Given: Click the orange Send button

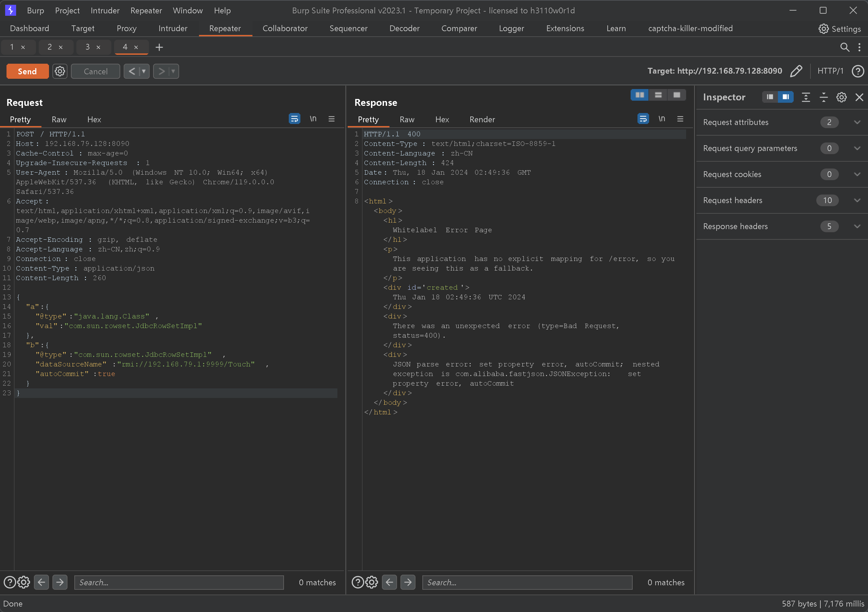Looking at the screenshot, I should [27, 71].
